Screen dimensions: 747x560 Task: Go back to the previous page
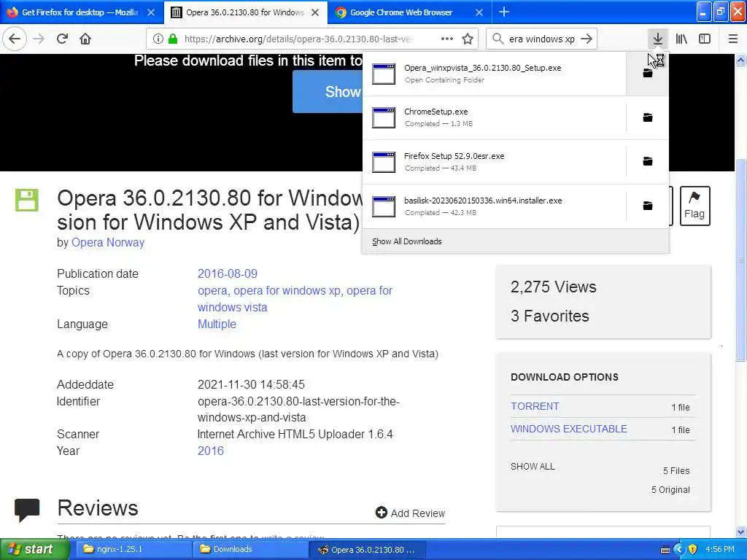click(x=15, y=39)
